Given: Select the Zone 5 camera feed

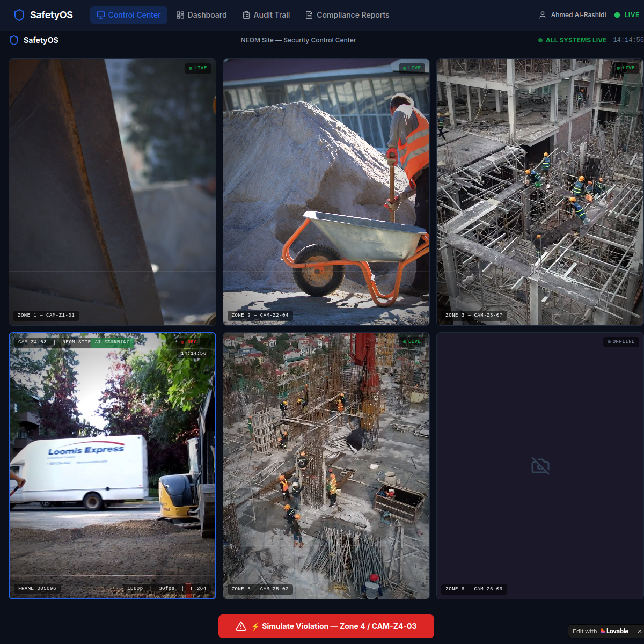Looking at the screenshot, I should point(326,466).
